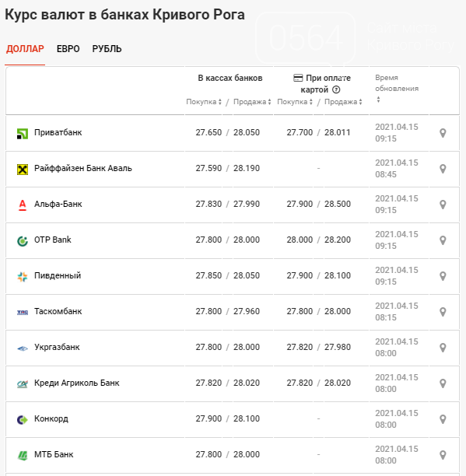This screenshot has width=466, height=476.
Task: Click the Конкорд bank logo
Action: click(23, 420)
